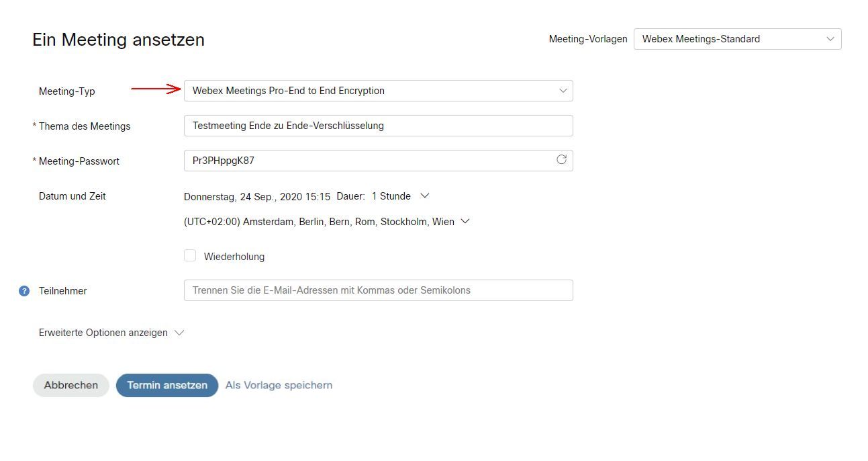This screenshot has width=868, height=461.
Task: Click the Wiederholung label text
Action: point(234,257)
